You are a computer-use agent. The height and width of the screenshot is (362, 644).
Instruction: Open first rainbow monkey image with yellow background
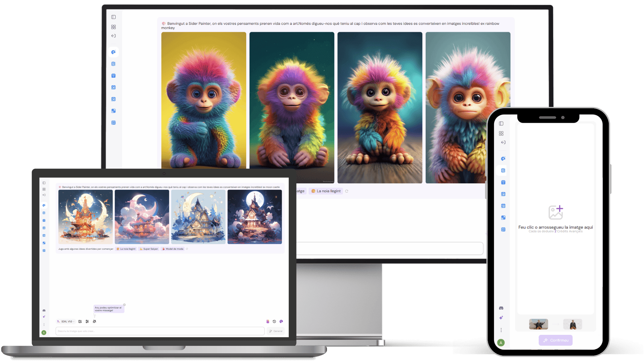(x=204, y=101)
